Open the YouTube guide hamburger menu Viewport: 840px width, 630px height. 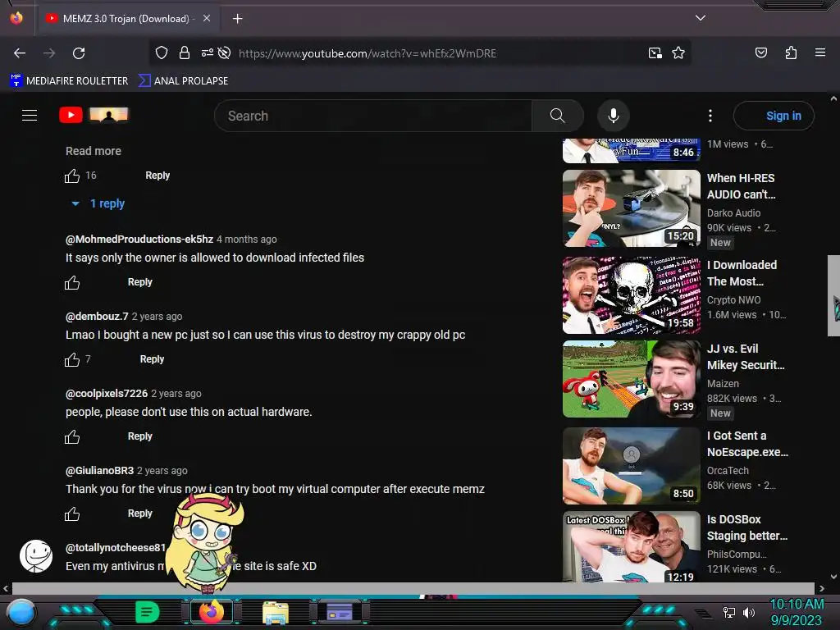30,115
